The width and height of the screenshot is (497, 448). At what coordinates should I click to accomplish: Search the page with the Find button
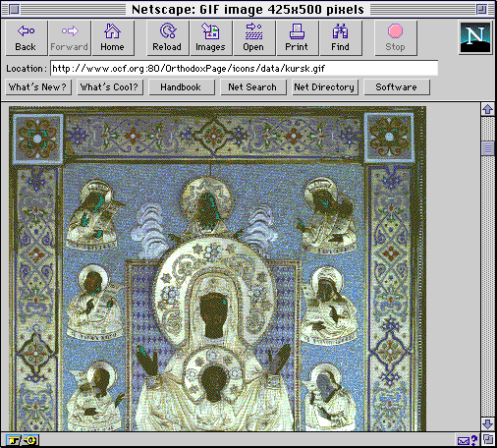(341, 38)
